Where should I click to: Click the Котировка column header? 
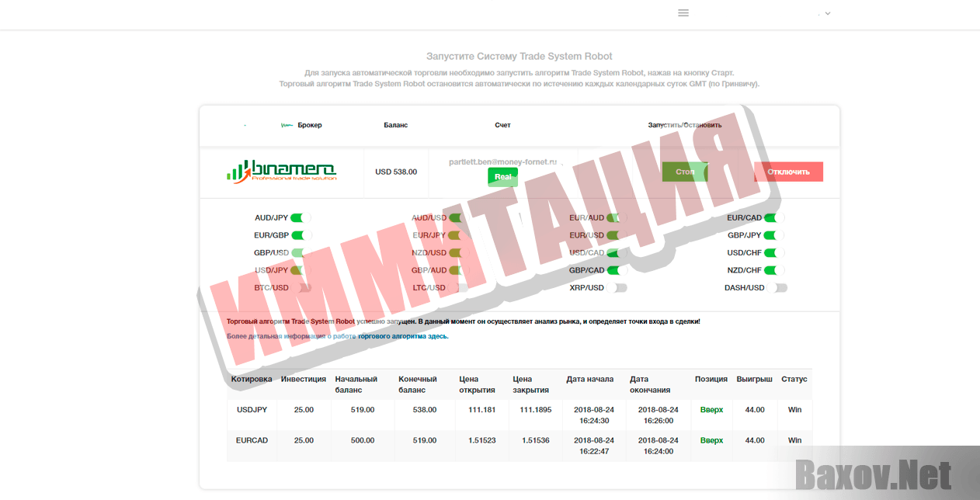click(252, 379)
